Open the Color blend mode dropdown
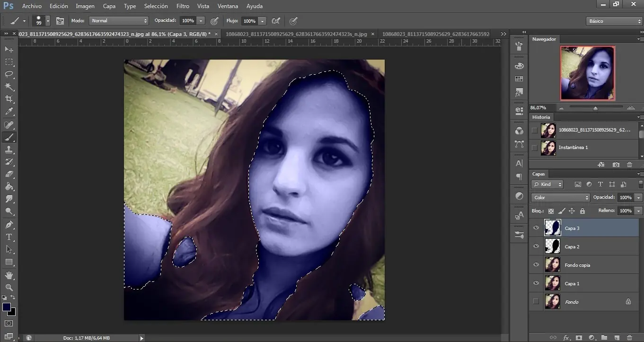The height and width of the screenshot is (342, 644). click(561, 197)
